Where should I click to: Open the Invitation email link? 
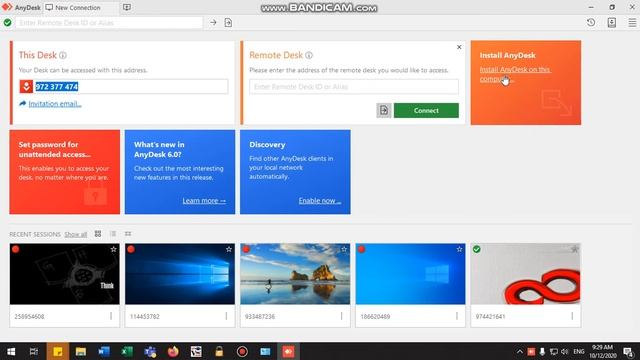(55, 104)
